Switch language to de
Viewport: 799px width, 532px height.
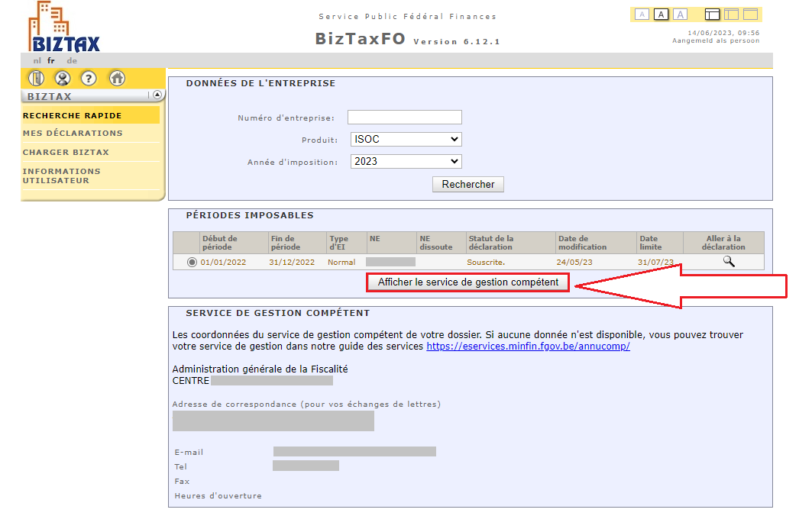[x=72, y=60]
